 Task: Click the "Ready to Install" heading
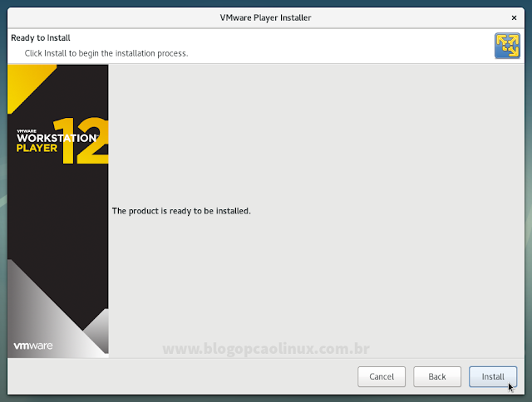41,37
